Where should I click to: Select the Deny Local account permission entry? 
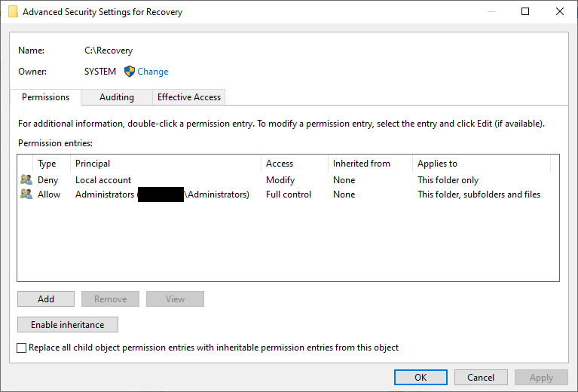pyautogui.click(x=103, y=180)
